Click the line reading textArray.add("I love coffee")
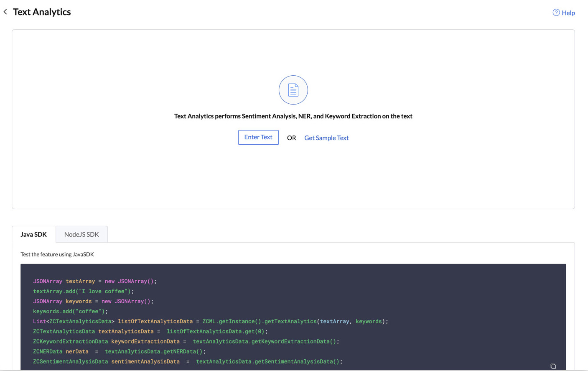This screenshot has width=588, height=371. (83, 291)
